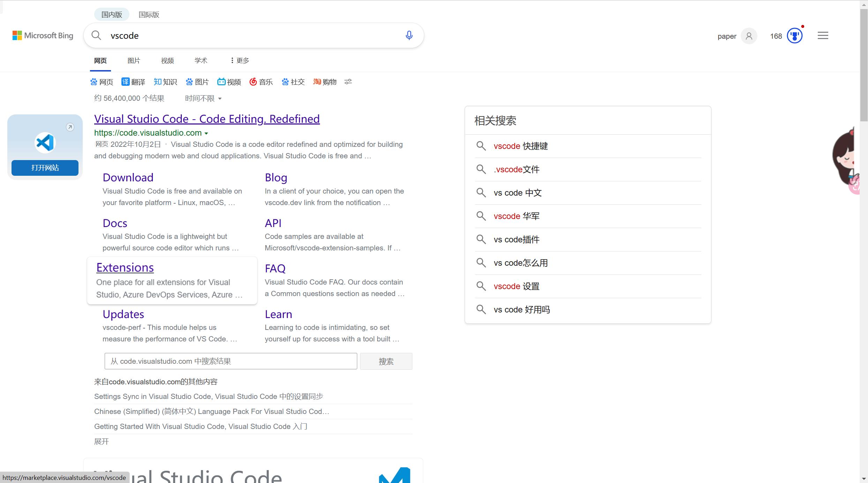Click the small arrow icon on site card

click(x=70, y=127)
